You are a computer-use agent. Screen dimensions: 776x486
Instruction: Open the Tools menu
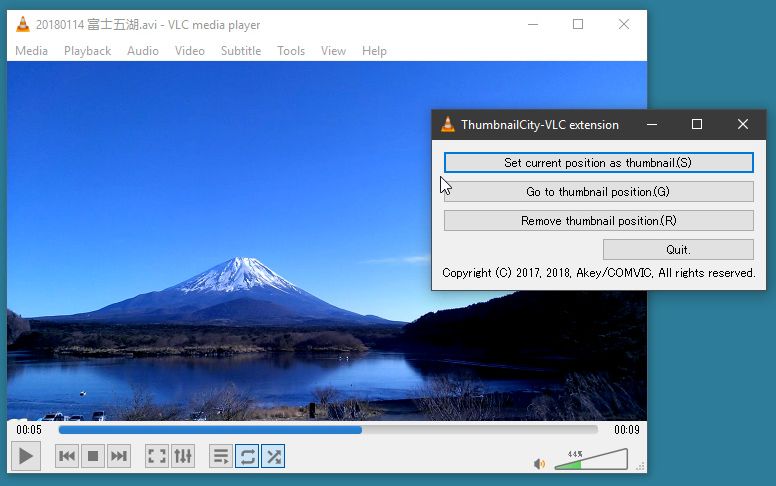[291, 50]
